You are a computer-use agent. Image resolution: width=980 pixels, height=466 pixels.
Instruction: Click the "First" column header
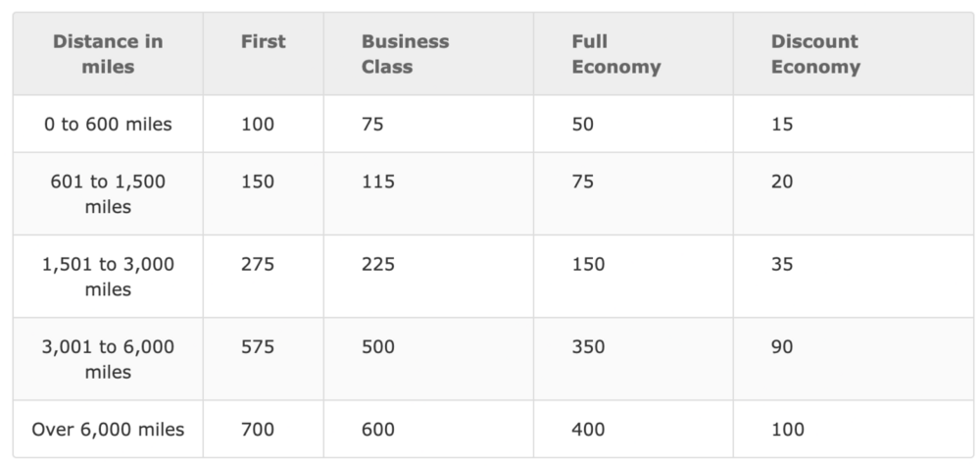point(263,41)
